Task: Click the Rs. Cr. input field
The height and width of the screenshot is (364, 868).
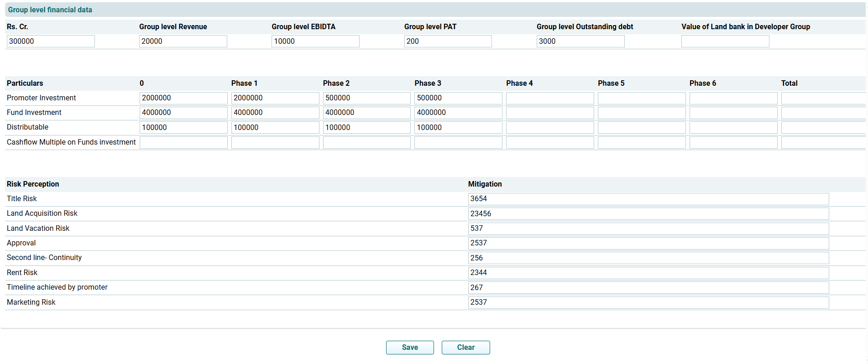Action: 51,42
